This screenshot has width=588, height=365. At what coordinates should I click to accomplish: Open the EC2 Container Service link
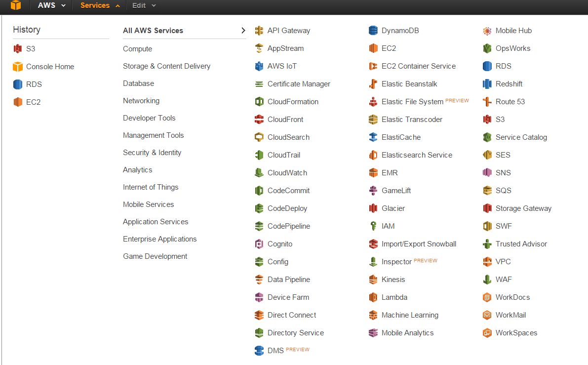coord(419,66)
